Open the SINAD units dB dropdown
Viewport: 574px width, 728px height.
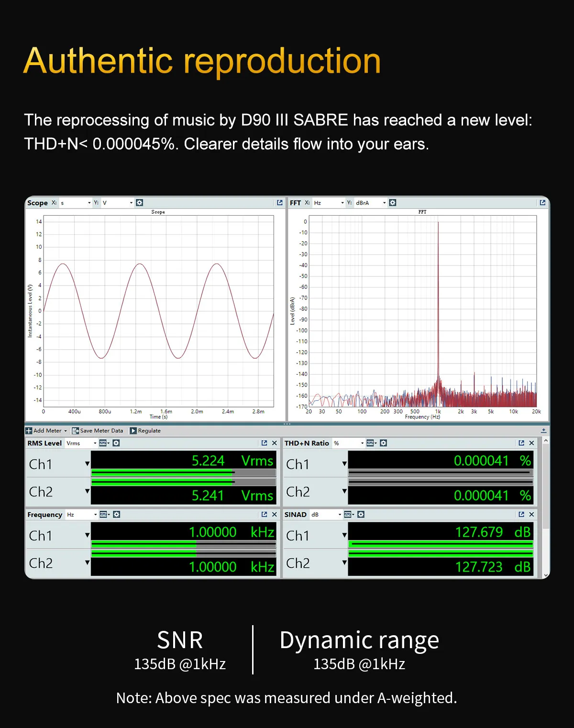click(341, 514)
